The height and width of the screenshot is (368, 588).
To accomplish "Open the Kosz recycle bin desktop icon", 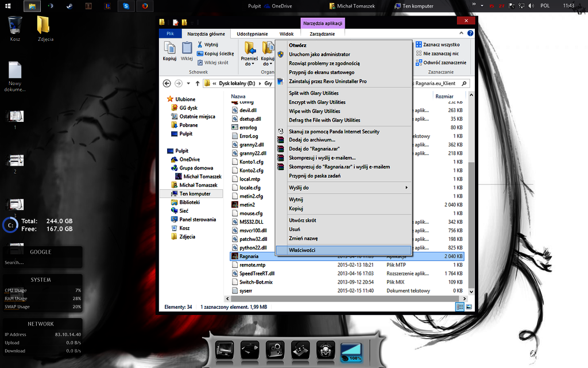I will click(15, 28).
